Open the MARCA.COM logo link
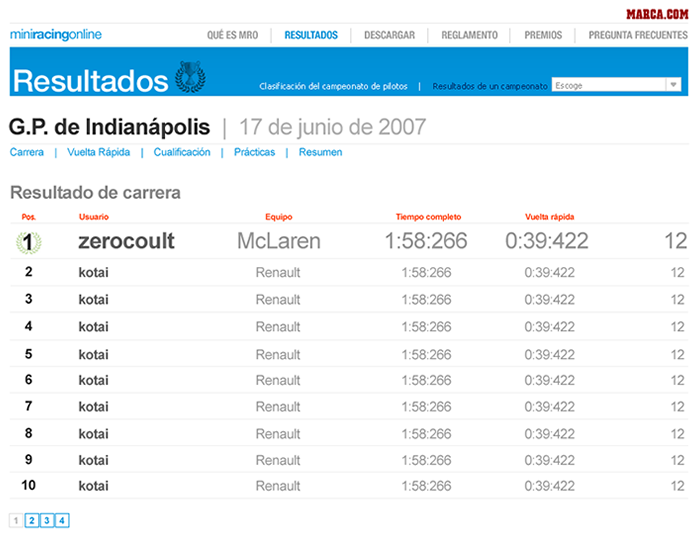The width and height of the screenshot is (700, 543). point(657,14)
